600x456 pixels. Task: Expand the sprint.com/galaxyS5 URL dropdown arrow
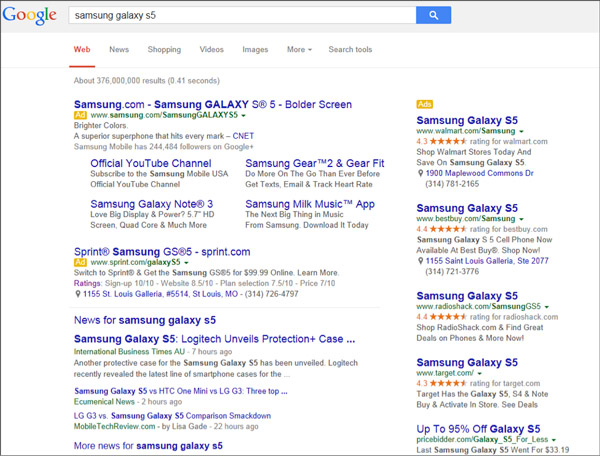pyautogui.click(x=186, y=263)
